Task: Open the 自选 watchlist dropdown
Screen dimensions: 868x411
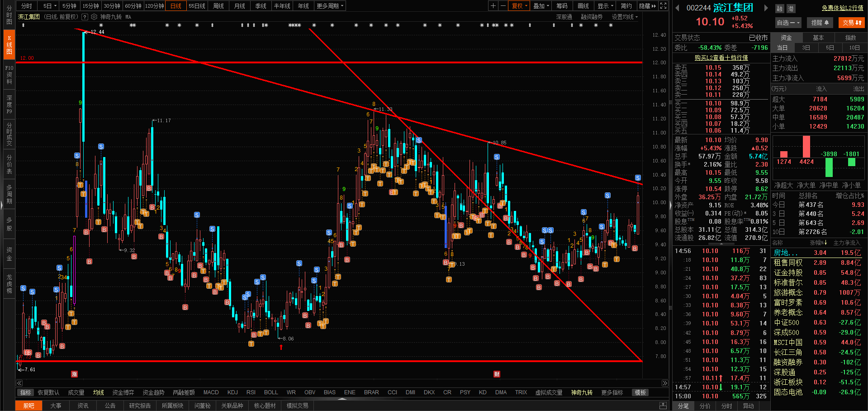Action: click(788, 23)
